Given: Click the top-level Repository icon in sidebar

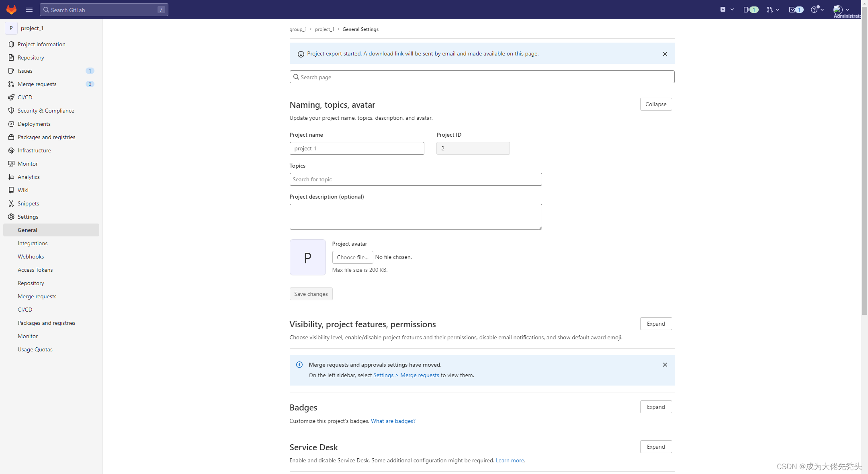Looking at the screenshot, I should tap(11, 57).
